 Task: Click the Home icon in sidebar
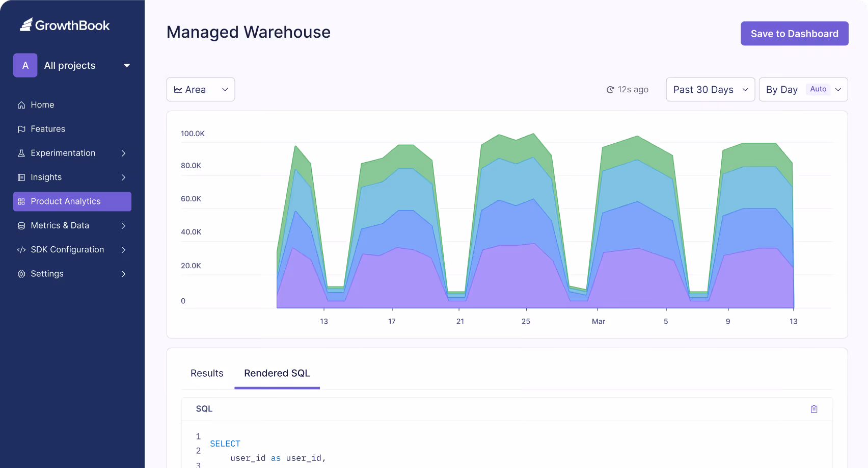pyautogui.click(x=21, y=105)
